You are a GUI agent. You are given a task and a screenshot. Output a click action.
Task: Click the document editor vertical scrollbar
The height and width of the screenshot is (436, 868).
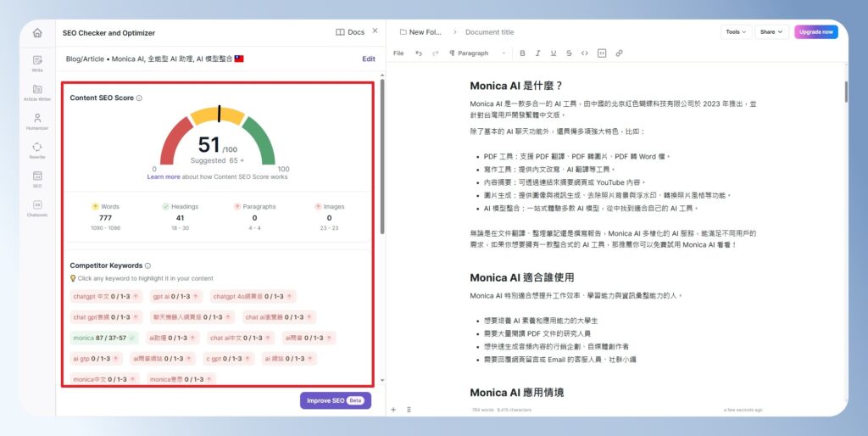pos(846,92)
